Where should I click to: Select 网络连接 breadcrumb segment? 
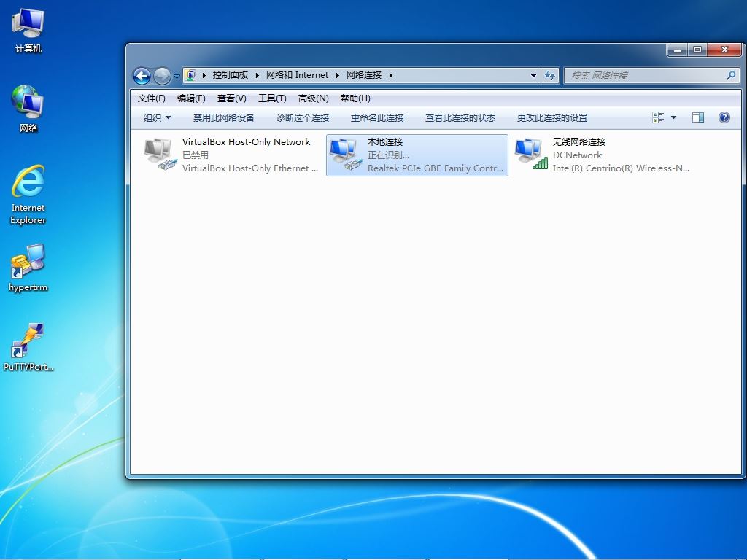click(x=364, y=75)
